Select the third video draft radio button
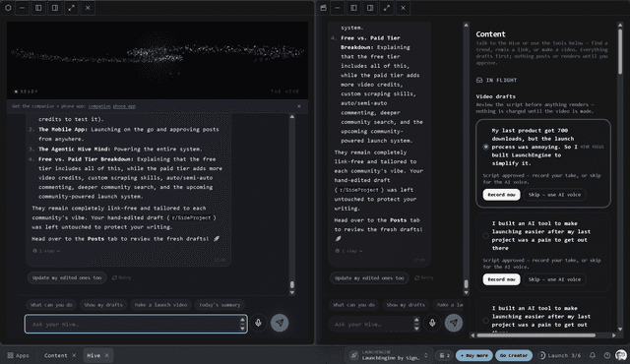The width and height of the screenshot is (630, 364). click(x=485, y=321)
